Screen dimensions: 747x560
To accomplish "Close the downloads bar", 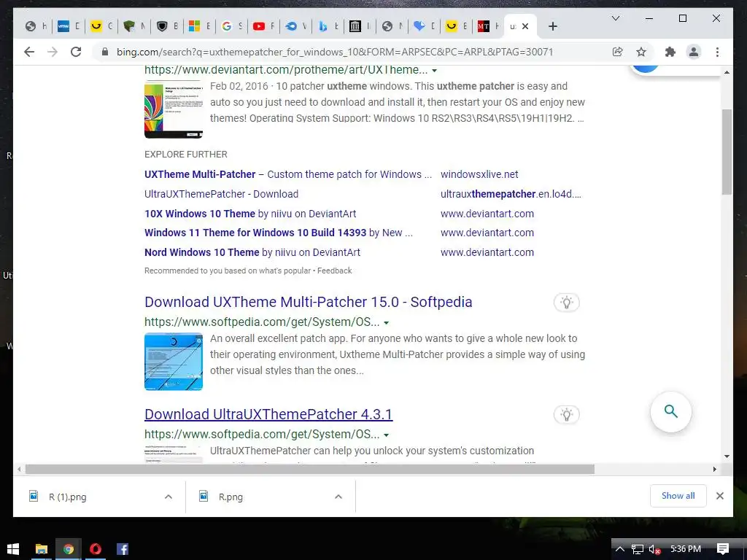I will (720, 496).
